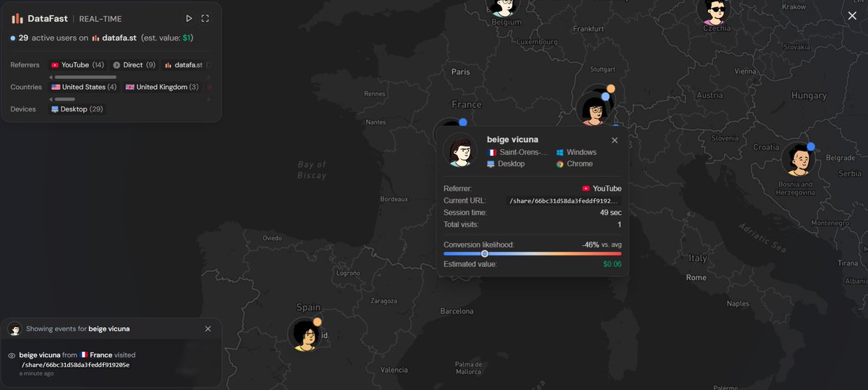The height and width of the screenshot is (390, 868).
Task: Click the conversion likelihood slider handle
Action: [x=485, y=254]
